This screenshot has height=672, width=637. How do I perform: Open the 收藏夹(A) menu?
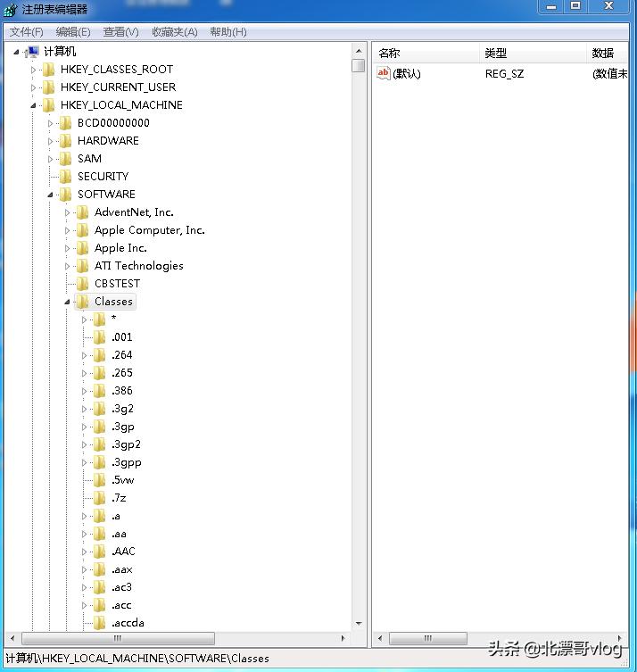pos(175,32)
